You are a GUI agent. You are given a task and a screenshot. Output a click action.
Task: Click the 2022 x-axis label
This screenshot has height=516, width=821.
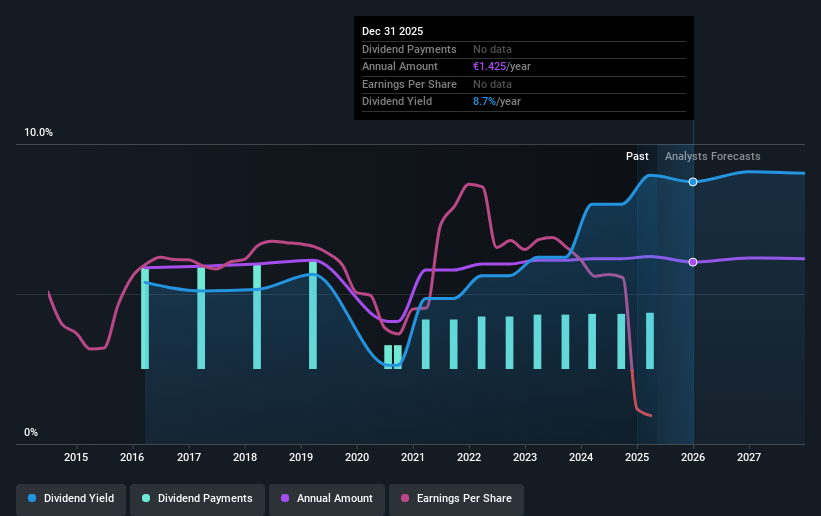click(x=469, y=457)
